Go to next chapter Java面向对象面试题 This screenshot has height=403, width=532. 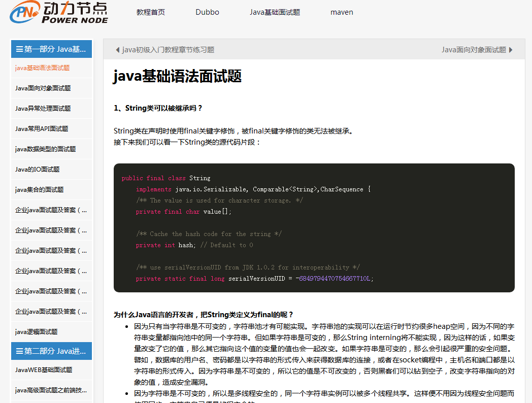coord(477,50)
